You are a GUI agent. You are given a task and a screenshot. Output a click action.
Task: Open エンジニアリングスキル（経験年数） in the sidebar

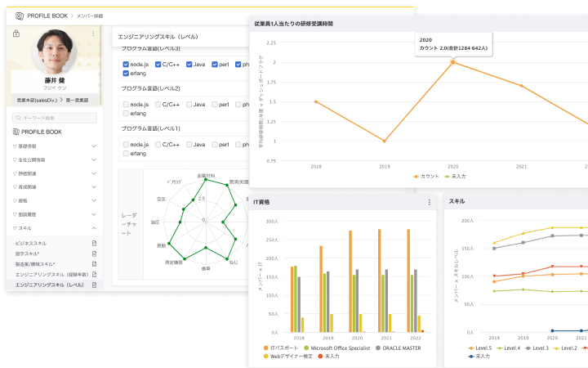[x=51, y=275]
